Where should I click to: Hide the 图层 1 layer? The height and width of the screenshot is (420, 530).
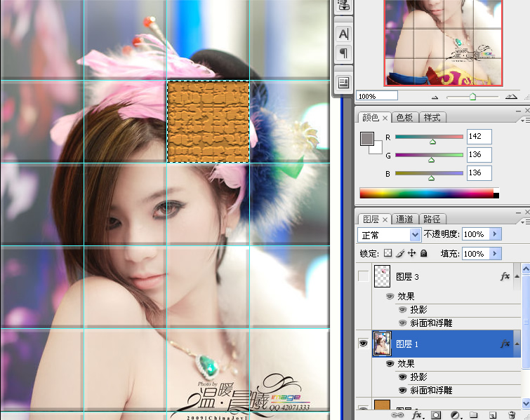pos(363,344)
